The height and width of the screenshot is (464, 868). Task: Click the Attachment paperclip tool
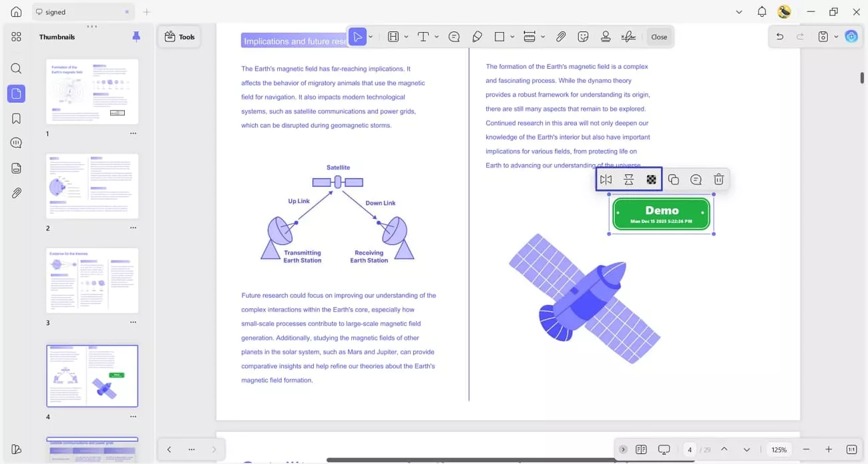pos(561,37)
